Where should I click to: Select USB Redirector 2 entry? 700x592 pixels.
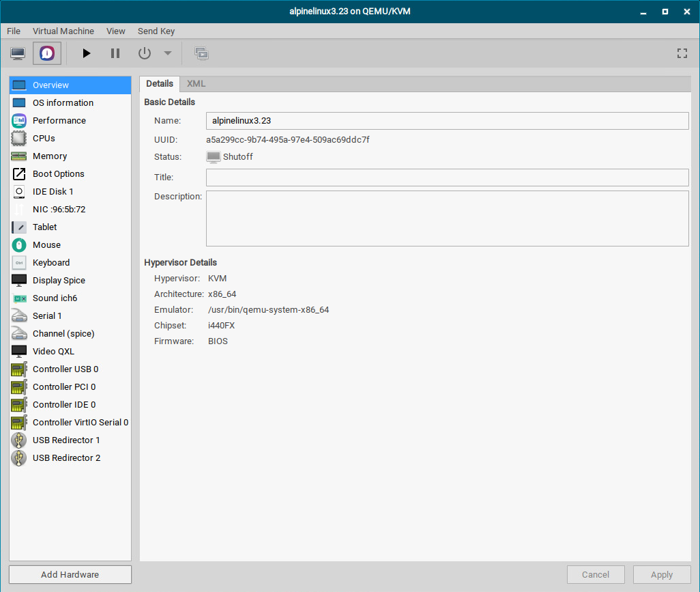click(x=70, y=458)
